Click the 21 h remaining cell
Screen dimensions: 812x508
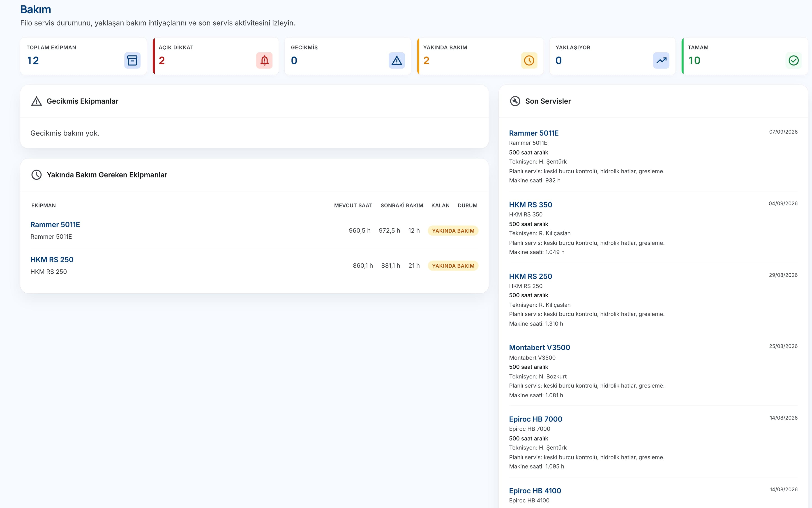click(x=414, y=266)
